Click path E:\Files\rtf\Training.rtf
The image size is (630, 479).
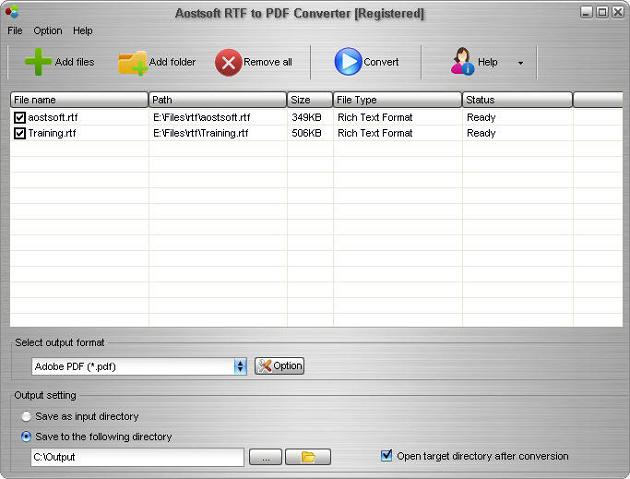pyautogui.click(x=201, y=133)
